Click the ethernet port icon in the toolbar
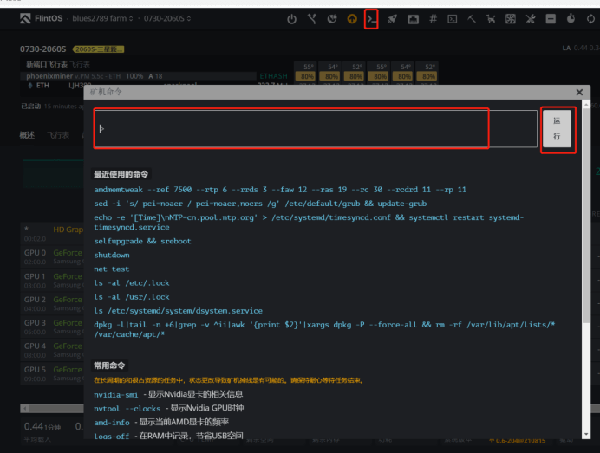Viewport: 600px width, 453px height. click(413, 19)
